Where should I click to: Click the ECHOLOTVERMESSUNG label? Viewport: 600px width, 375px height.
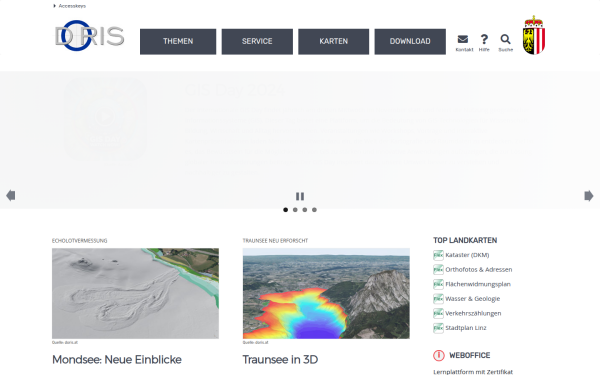click(80, 241)
